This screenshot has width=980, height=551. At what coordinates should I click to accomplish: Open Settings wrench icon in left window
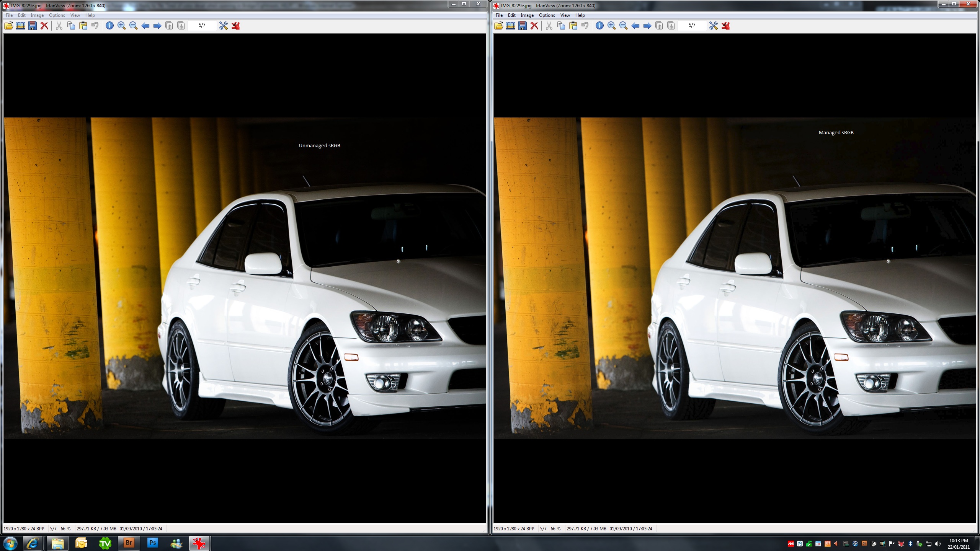[x=224, y=26]
